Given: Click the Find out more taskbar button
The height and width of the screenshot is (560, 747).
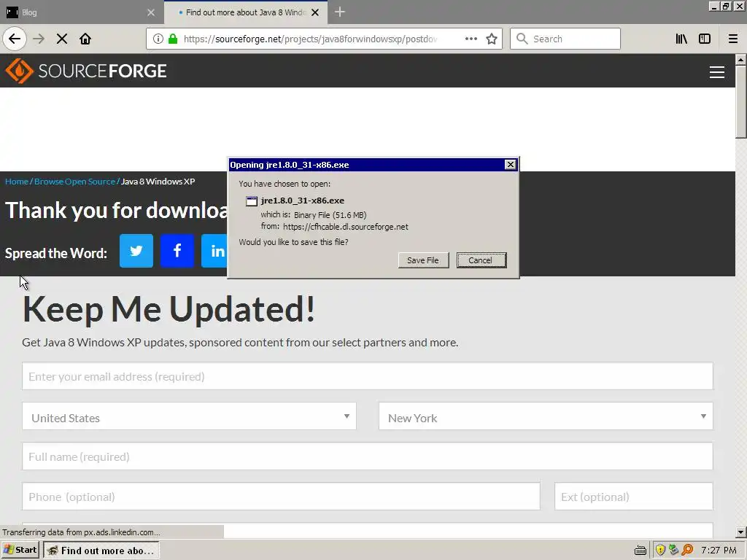Looking at the screenshot, I should (x=101, y=551).
